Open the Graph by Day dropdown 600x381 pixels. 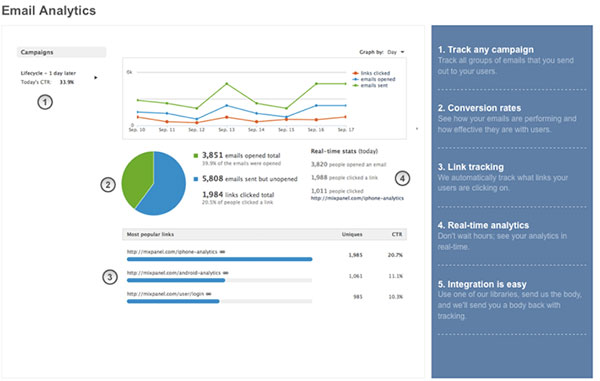(396, 52)
